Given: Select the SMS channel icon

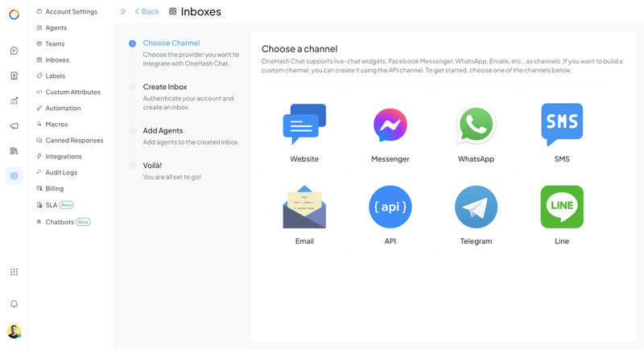Looking at the screenshot, I should pyautogui.click(x=562, y=125).
